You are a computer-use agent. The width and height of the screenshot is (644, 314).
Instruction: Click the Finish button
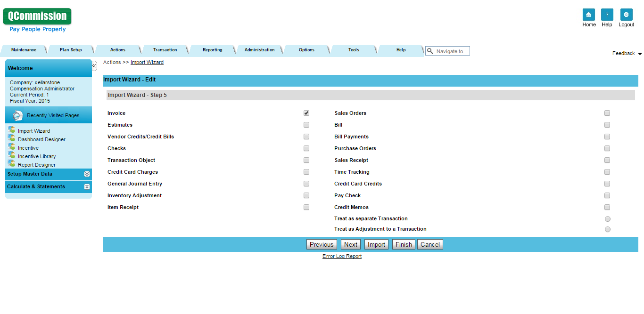point(404,244)
